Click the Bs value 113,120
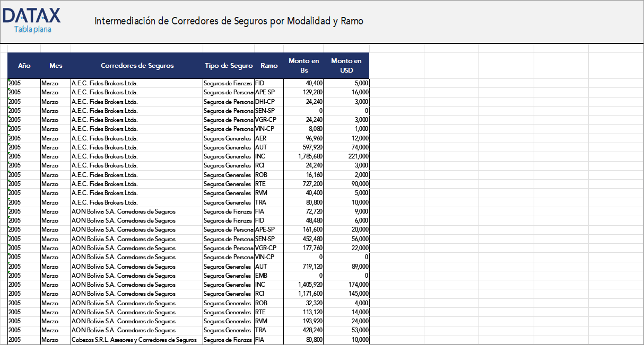This screenshot has height=345, width=644. (x=303, y=312)
